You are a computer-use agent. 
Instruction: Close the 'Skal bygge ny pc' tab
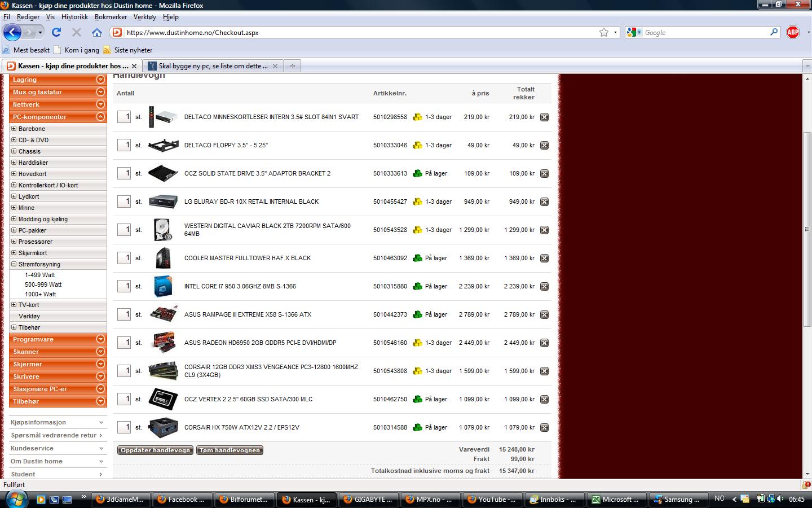[275, 66]
